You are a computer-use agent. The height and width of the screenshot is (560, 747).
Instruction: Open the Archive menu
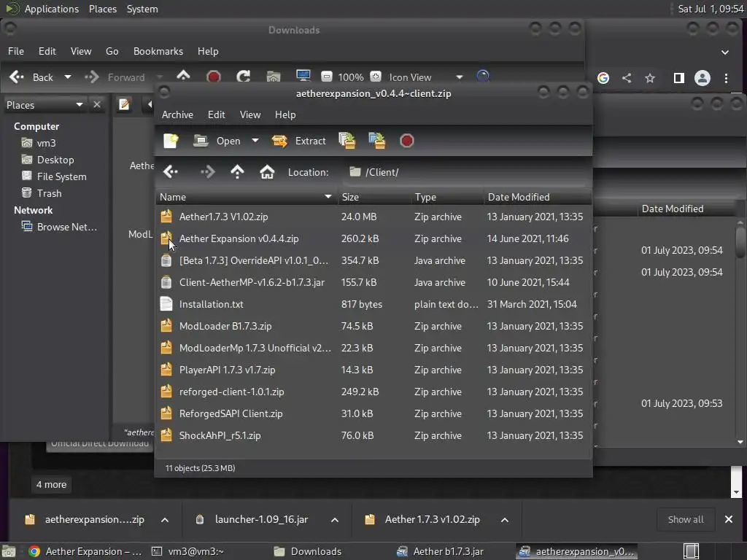(x=177, y=114)
